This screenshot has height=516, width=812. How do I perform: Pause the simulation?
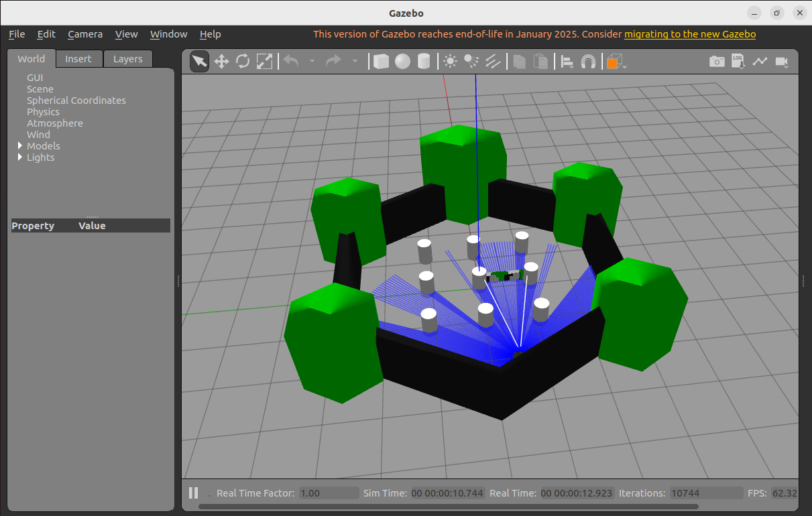pos(193,493)
